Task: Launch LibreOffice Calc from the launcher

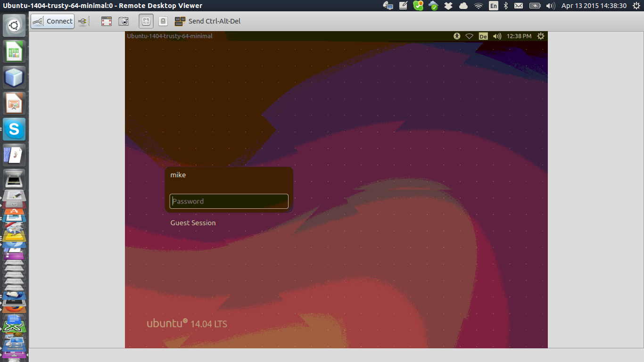Action: pos(14,51)
